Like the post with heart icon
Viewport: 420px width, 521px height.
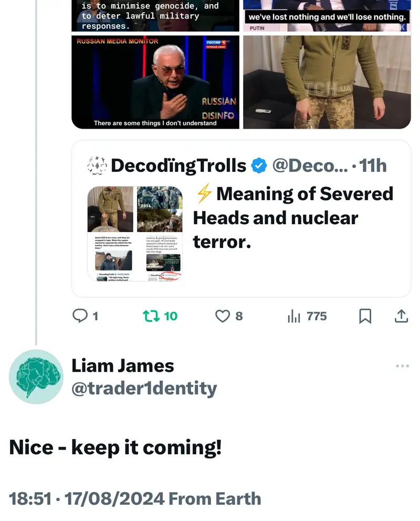pos(223,316)
